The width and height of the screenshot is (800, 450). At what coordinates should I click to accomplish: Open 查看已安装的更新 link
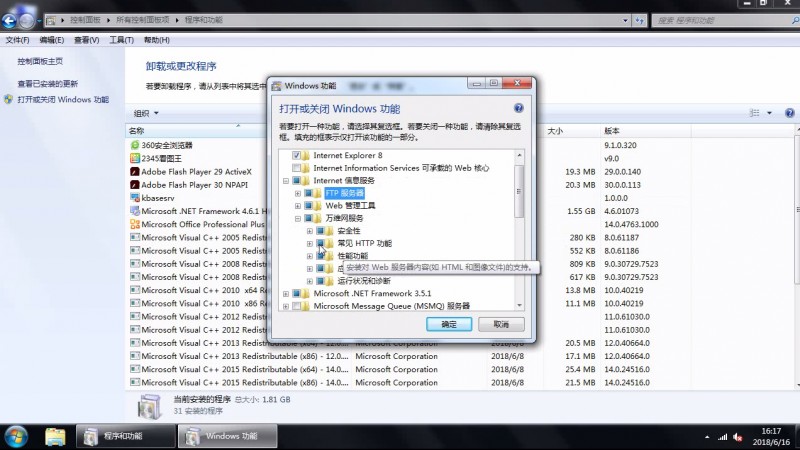47,84
